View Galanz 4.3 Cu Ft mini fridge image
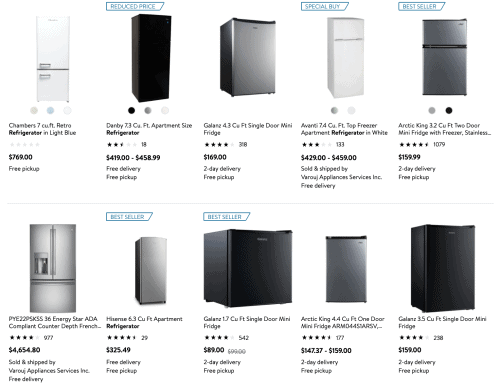500x387 pixels. pyautogui.click(x=248, y=57)
